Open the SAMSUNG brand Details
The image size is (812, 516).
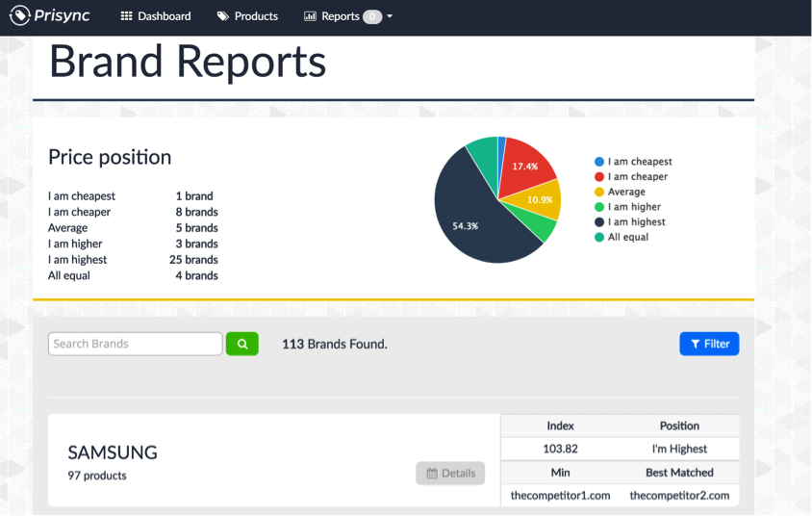point(450,474)
